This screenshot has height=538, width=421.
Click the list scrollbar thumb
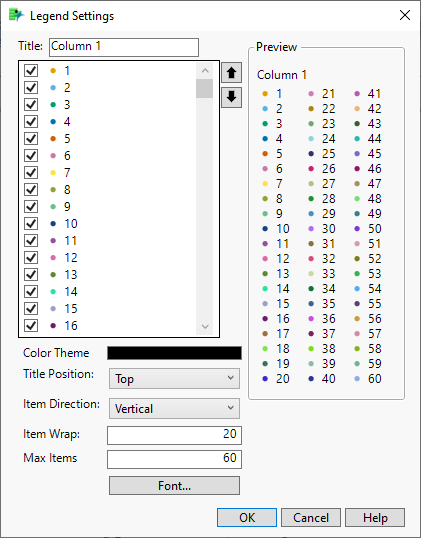tap(204, 89)
